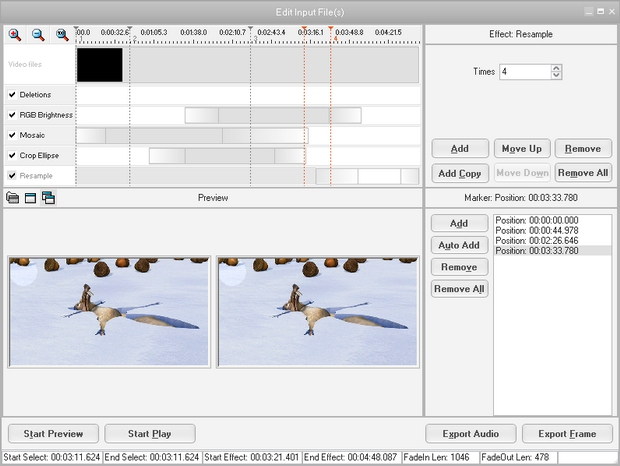The height and width of the screenshot is (466, 620).
Task: Click the Move Up button
Action: point(522,149)
